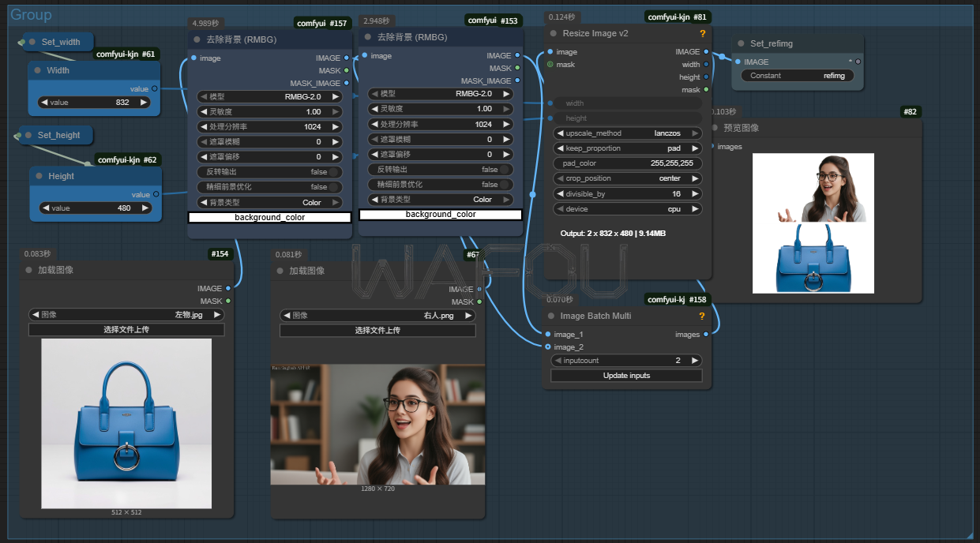This screenshot has height=543, width=980.
Task: Open the 图像 selector showing 右人.png
Action: pos(377,315)
